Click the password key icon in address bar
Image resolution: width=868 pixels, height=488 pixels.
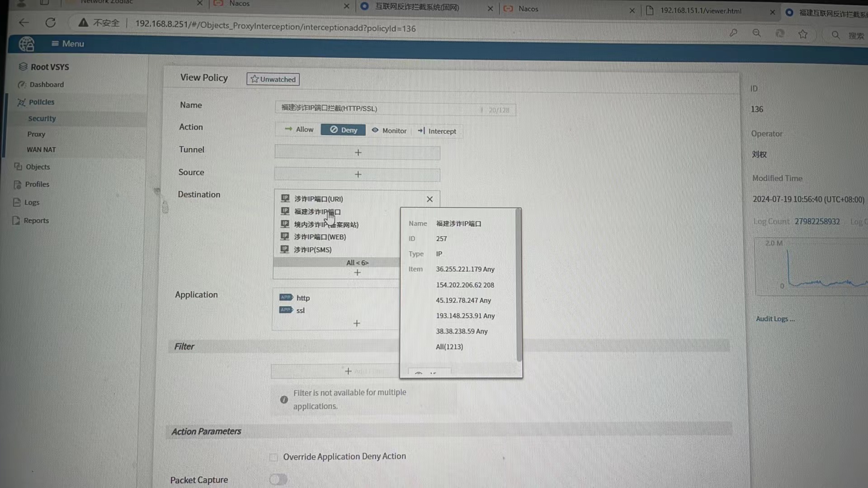733,33
